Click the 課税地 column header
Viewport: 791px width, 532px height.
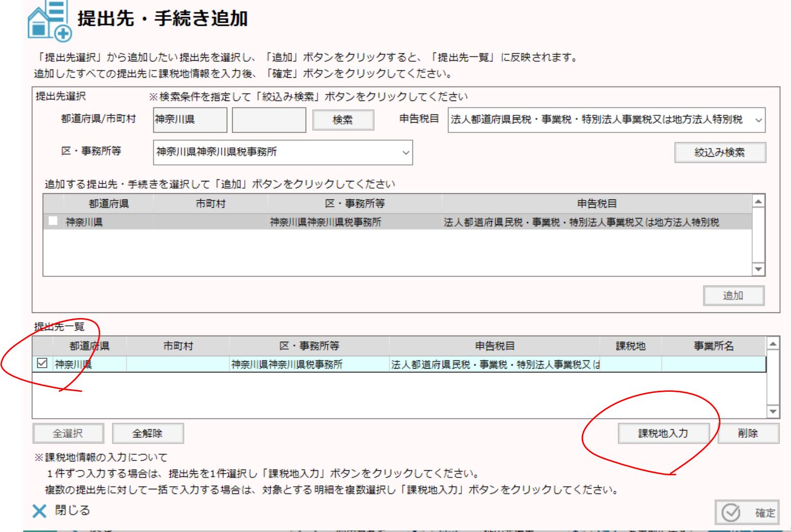click(630, 346)
